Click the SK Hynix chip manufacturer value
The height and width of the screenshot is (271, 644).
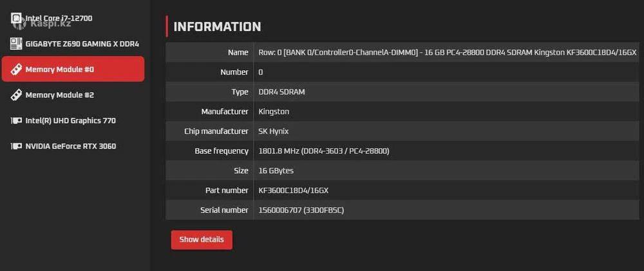click(x=273, y=131)
